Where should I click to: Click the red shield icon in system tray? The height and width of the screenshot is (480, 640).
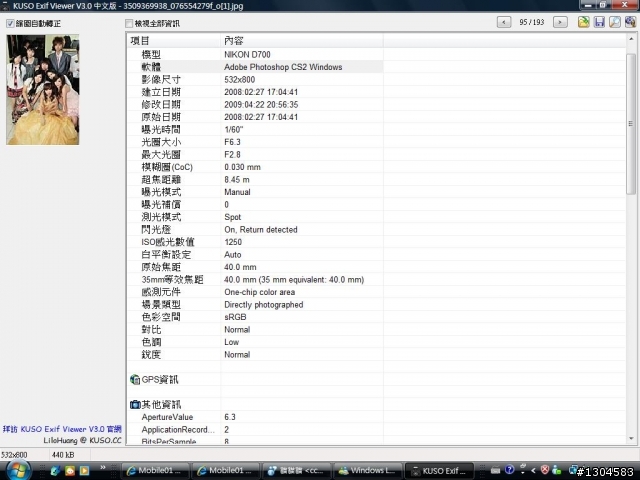pos(545,470)
